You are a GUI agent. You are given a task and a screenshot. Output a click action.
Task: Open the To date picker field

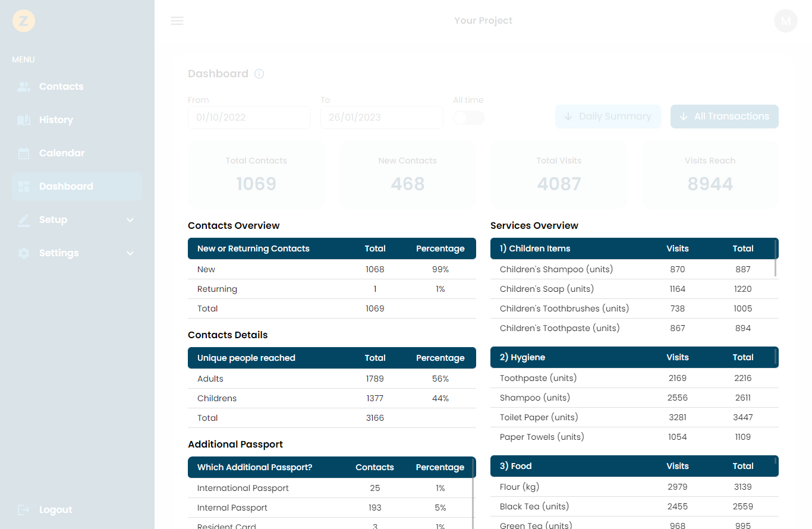(x=382, y=117)
